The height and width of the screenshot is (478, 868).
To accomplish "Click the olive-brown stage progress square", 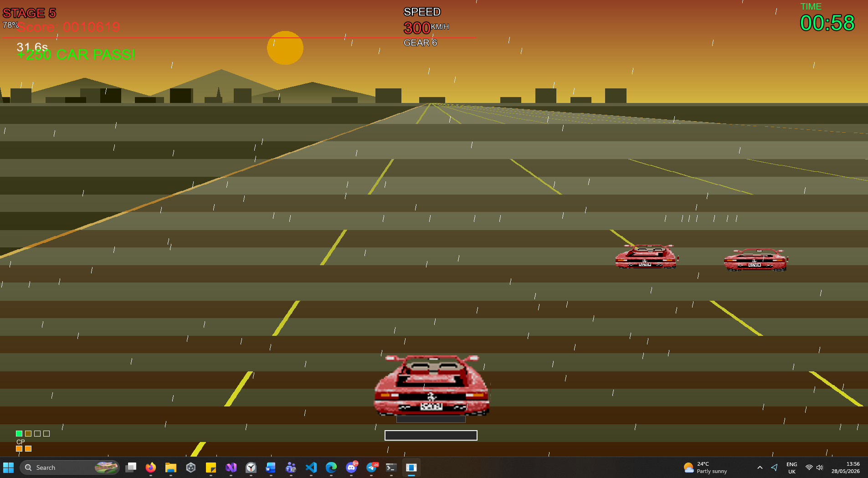I will point(28,433).
